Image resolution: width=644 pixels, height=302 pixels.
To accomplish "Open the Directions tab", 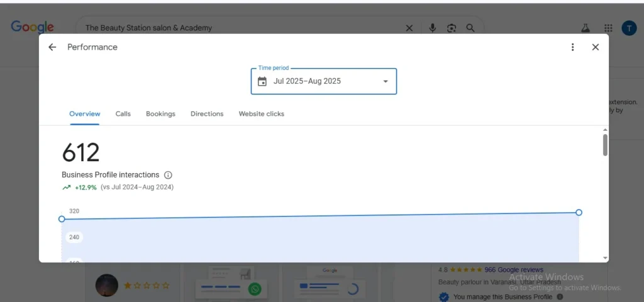I will 207,114.
